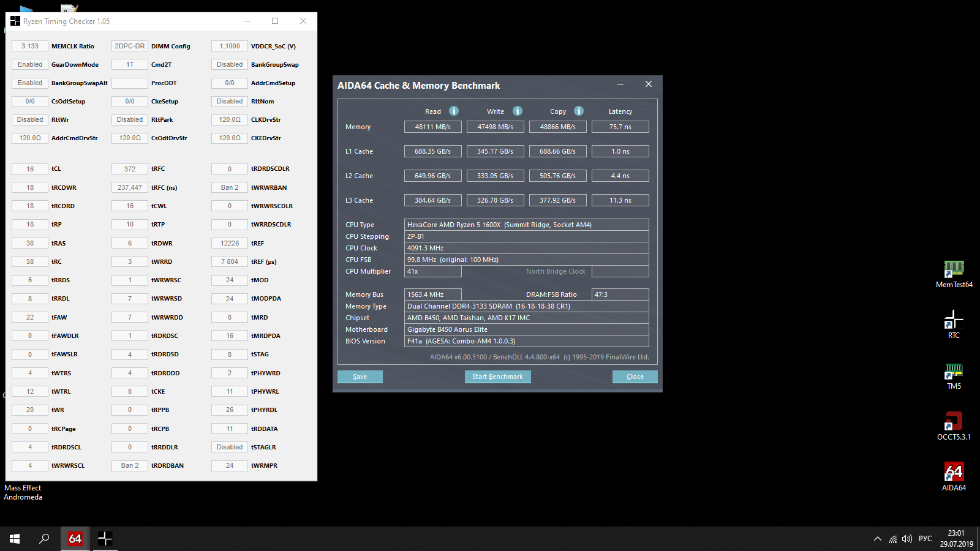980x551 pixels.
Task: Click the CPU Stepping value "ZP-B1"
Action: pyautogui.click(x=527, y=236)
